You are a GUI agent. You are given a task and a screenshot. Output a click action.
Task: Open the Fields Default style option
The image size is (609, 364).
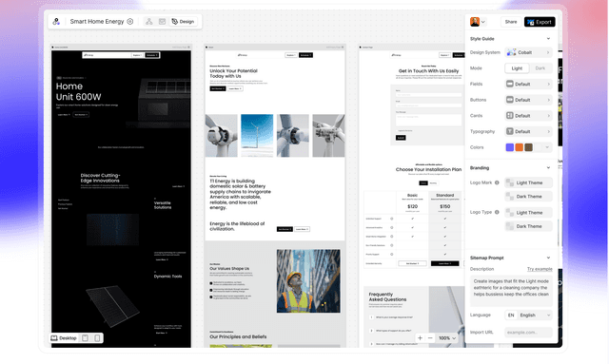528,84
